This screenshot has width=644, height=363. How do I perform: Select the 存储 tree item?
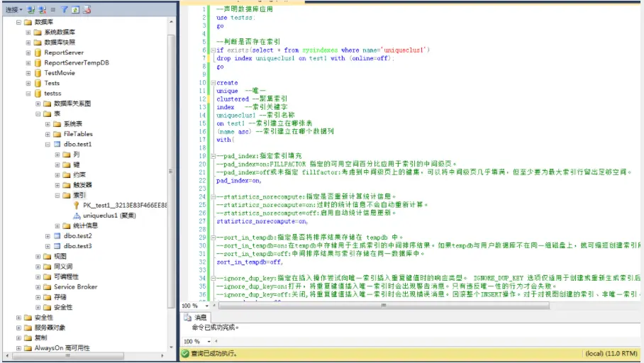click(x=60, y=297)
